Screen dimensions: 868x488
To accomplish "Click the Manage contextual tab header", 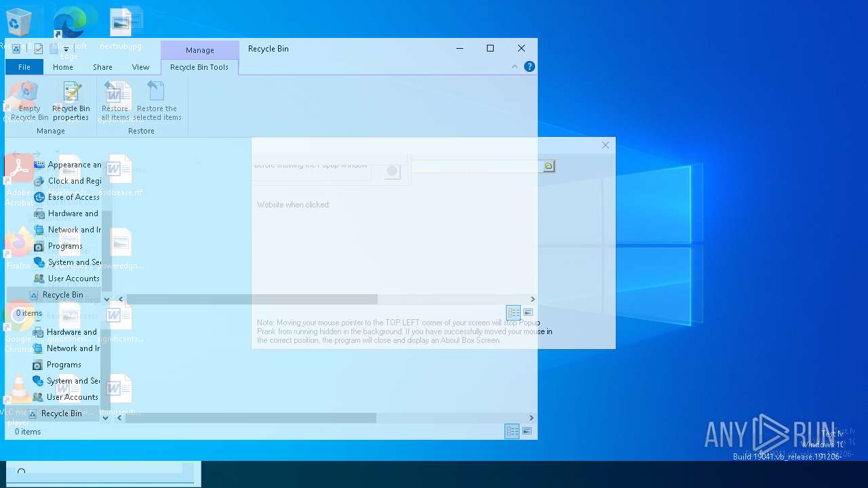I will 200,50.
